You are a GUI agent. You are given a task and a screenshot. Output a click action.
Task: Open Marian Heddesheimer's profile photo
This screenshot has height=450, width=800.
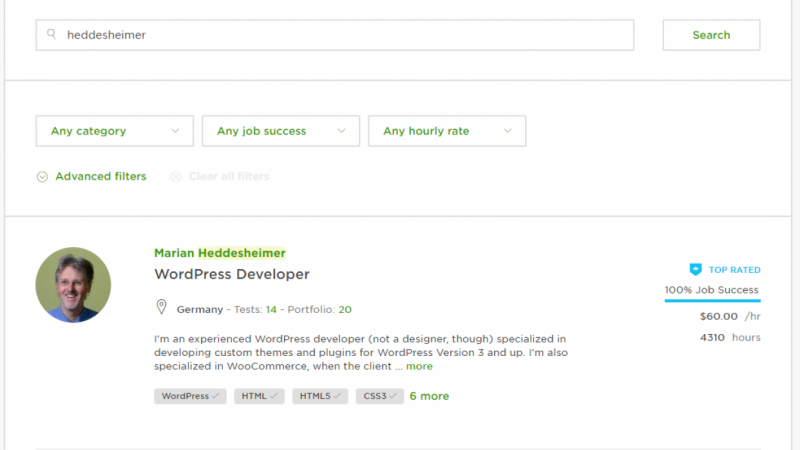(73, 285)
